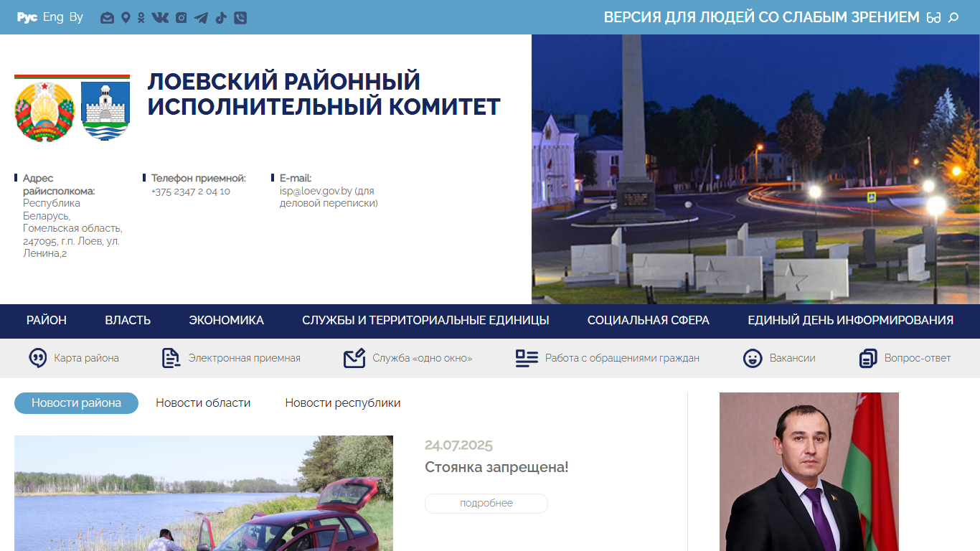Click phone number +375 2347 2 04 10
The height and width of the screenshot is (551, 980).
[191, 191]
